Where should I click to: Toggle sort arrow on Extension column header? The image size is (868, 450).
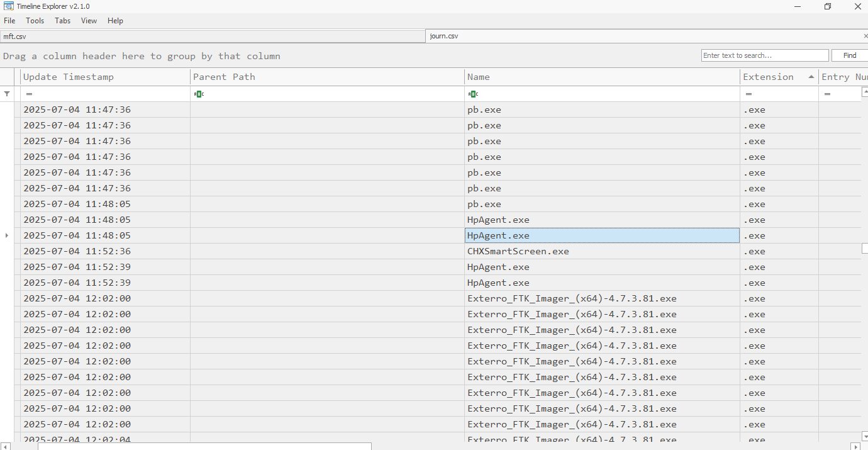(811, 77)
